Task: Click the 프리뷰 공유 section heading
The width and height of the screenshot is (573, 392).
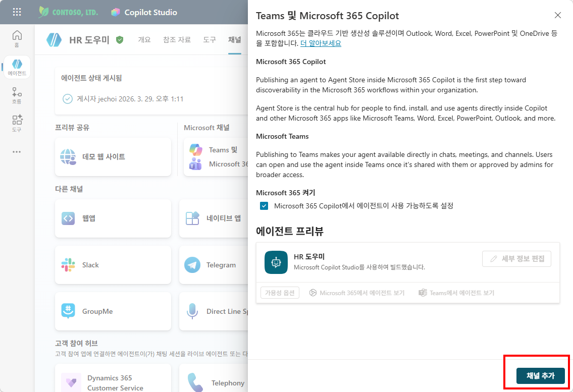Action: [72, 128]
